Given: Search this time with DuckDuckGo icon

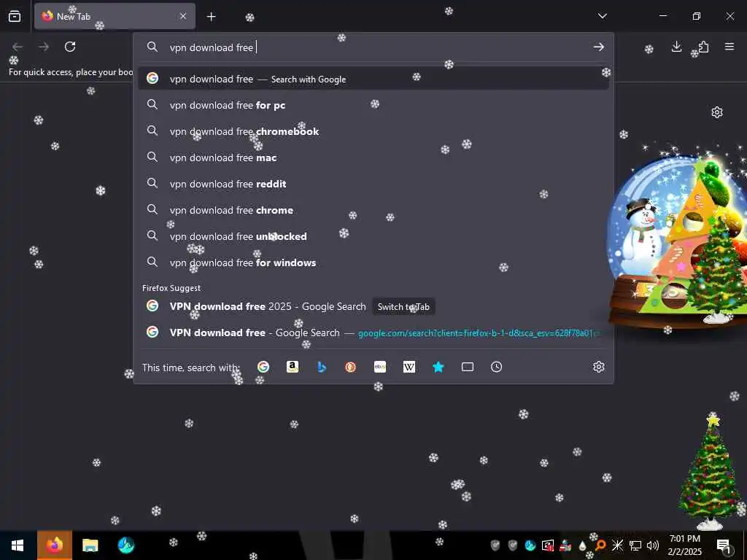Looking at the screenshot, I should pos(351,367).
